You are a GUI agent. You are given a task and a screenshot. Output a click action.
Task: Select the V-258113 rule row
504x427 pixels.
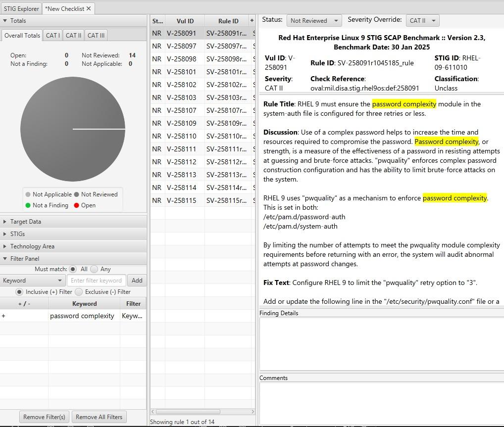[x=203, y=175]
